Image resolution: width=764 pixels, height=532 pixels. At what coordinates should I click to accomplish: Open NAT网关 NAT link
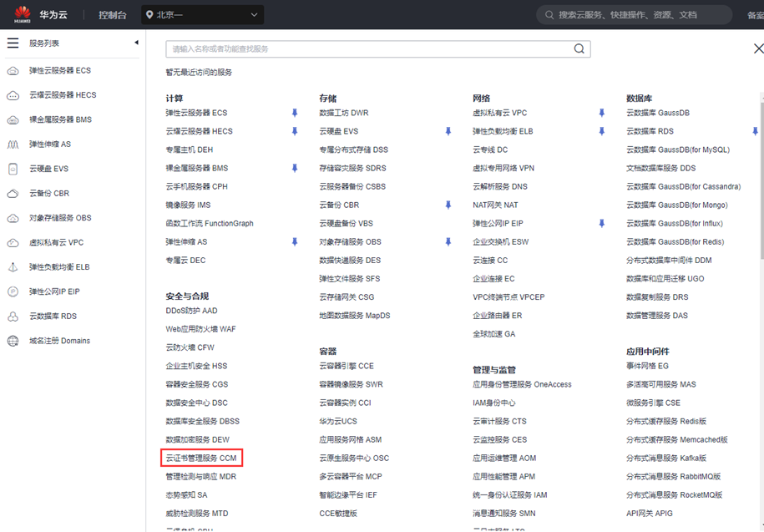tap(495, 205)
